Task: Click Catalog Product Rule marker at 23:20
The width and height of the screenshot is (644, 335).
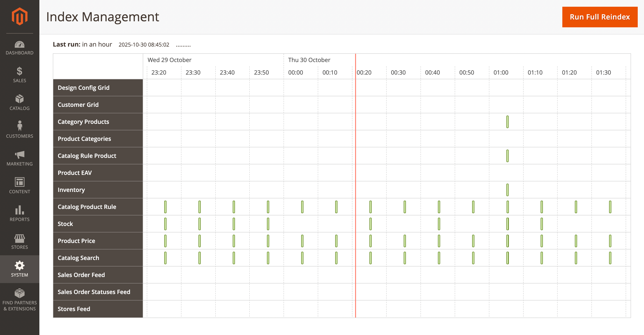Action: point(165,207)
